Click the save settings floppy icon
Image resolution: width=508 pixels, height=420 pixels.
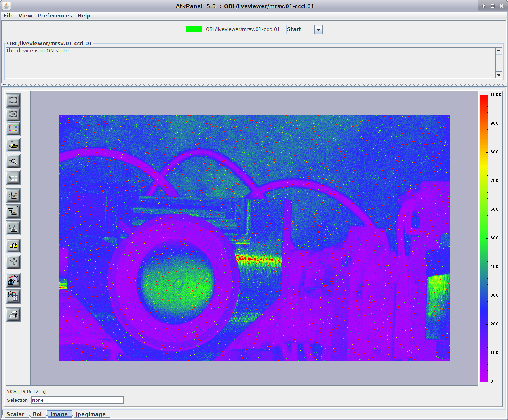(13, 296)
